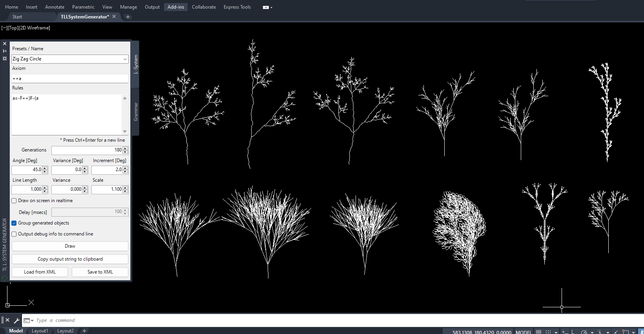Click into the Axiom text field
This screenshot has height=334, width=644.
click(x=70, y=78)
